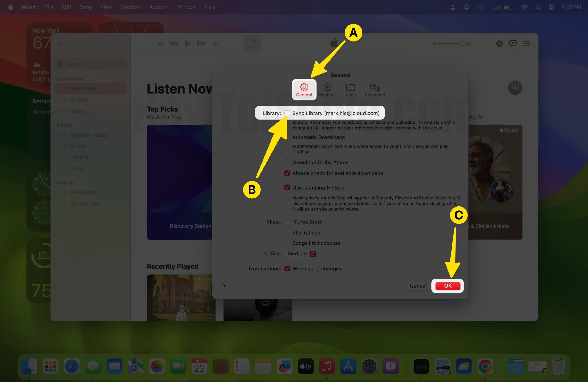
Task: Enable the Sync Library checkbox
Action: [287, 113]
